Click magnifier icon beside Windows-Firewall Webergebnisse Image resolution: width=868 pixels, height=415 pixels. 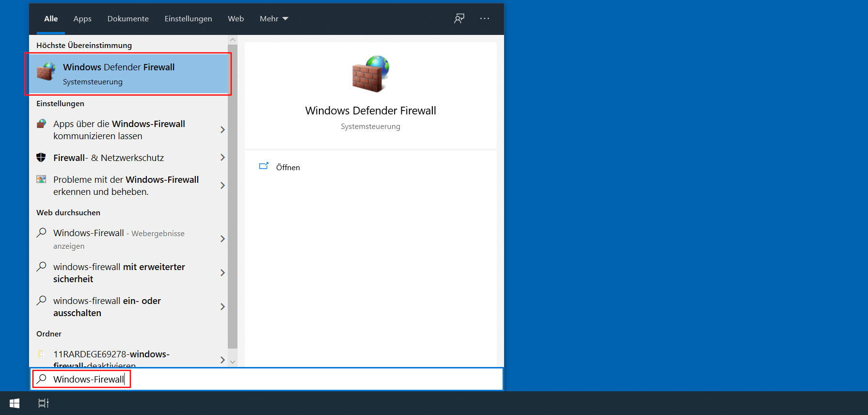42,233
